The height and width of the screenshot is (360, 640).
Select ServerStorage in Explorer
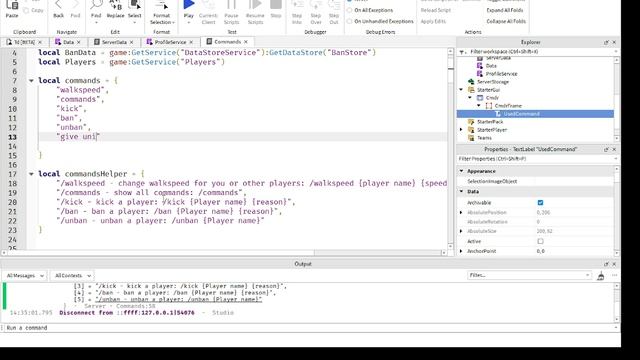493,82
